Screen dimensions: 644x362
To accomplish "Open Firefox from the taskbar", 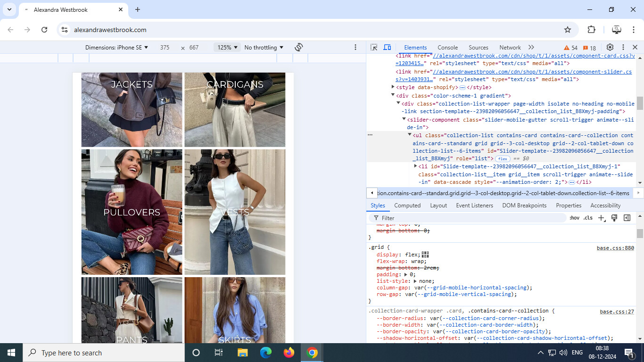I will tap(289, 353).
